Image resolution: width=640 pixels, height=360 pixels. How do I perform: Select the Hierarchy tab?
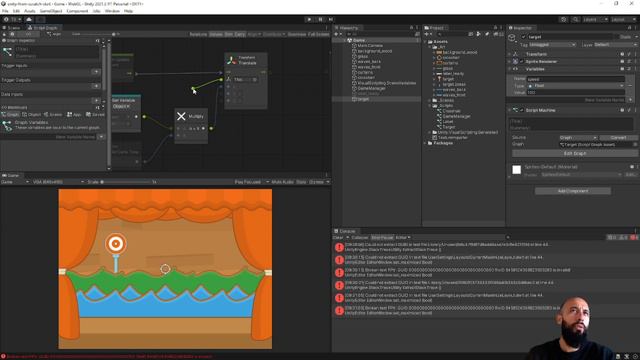coord(347,28)
